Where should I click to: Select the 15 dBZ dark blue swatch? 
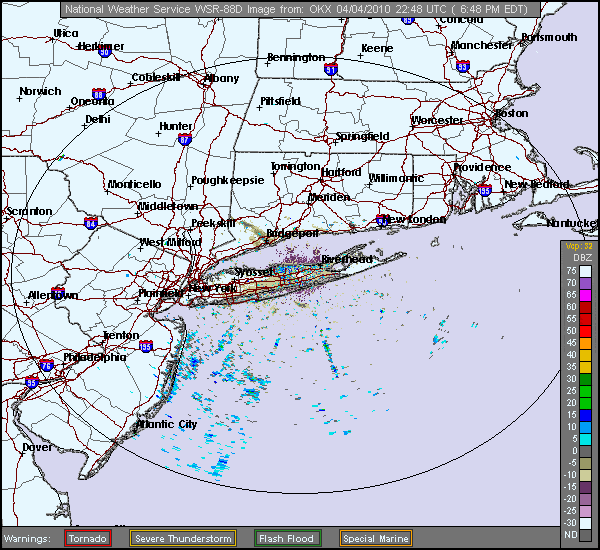click(585, 415)
